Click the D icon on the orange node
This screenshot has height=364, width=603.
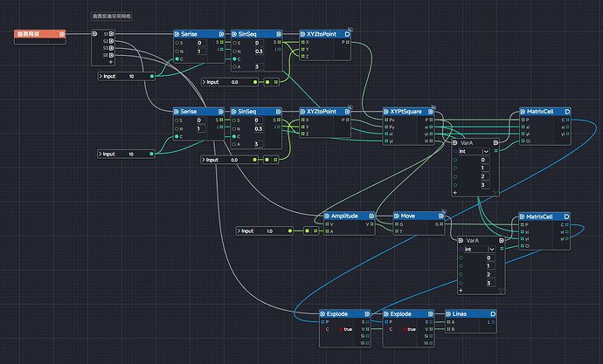(61, 34)
